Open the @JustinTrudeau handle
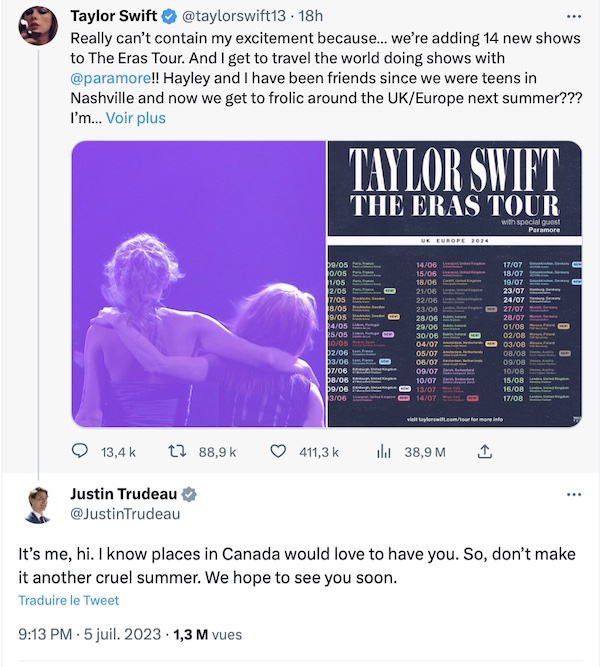This screenshot has width=600, height=667. (x=125, y=514)
